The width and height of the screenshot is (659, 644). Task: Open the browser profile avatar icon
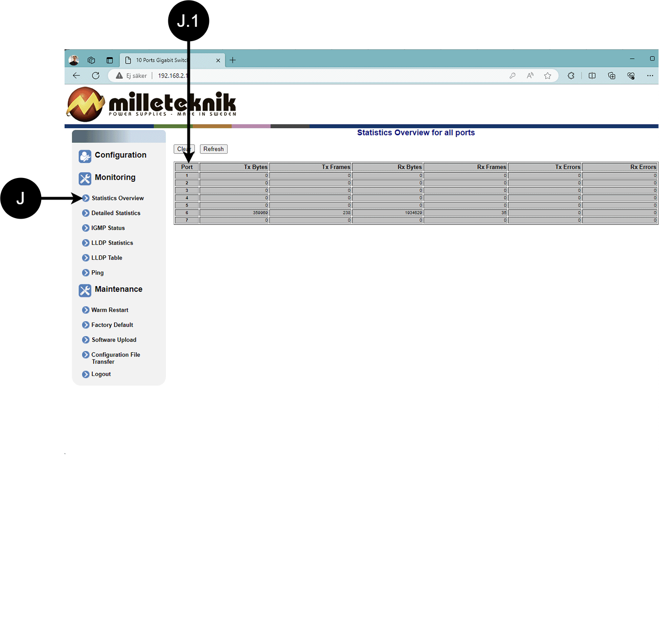point(74,60)
